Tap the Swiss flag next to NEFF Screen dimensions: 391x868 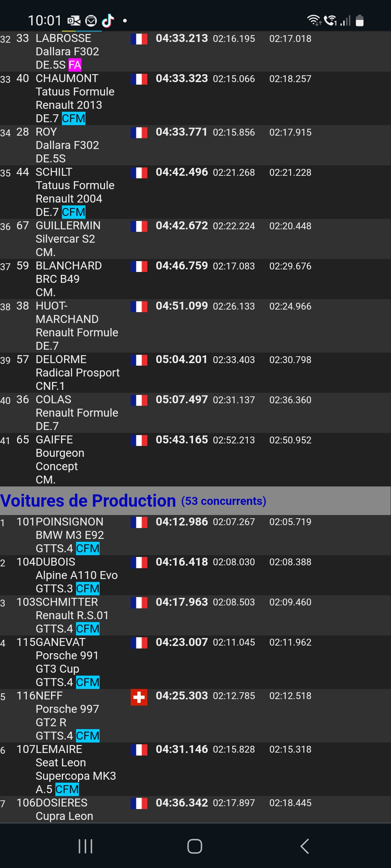coord(139,697)
